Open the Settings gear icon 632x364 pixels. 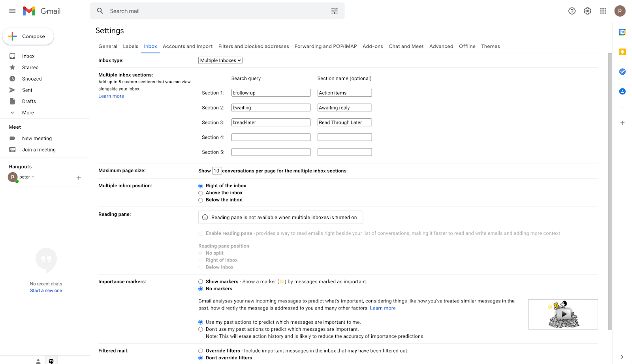coord(587,11)
